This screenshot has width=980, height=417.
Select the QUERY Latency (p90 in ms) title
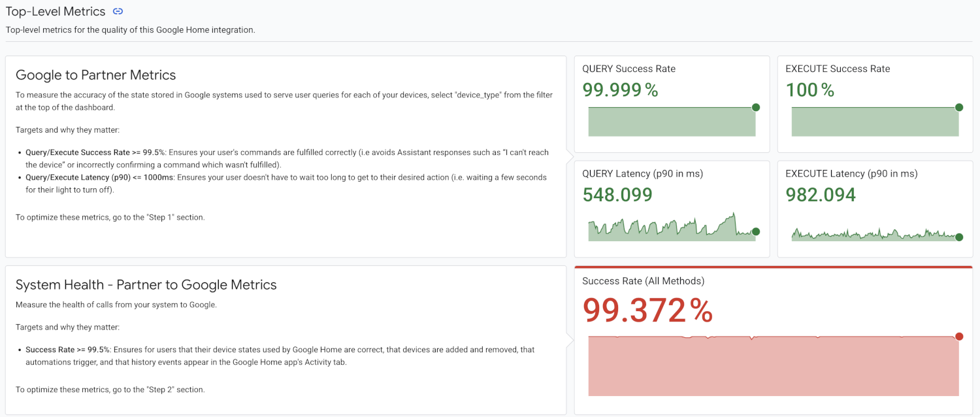(x=642, y=174)
